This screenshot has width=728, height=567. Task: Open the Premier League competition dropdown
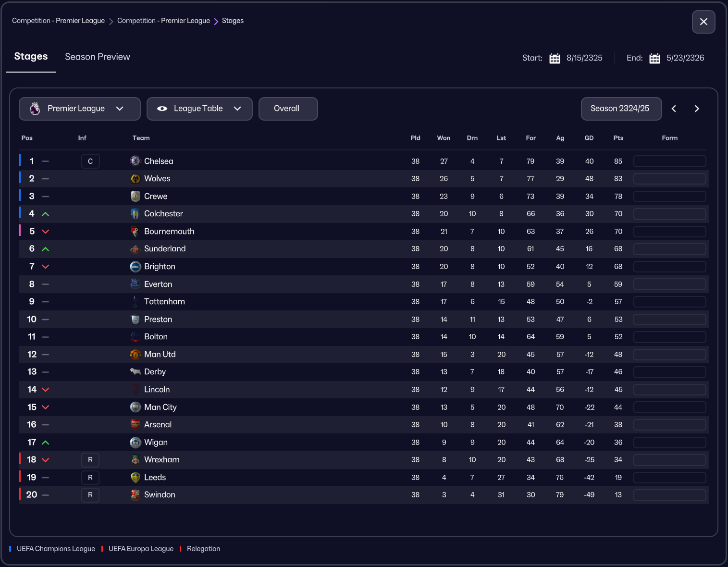point(80,109)
